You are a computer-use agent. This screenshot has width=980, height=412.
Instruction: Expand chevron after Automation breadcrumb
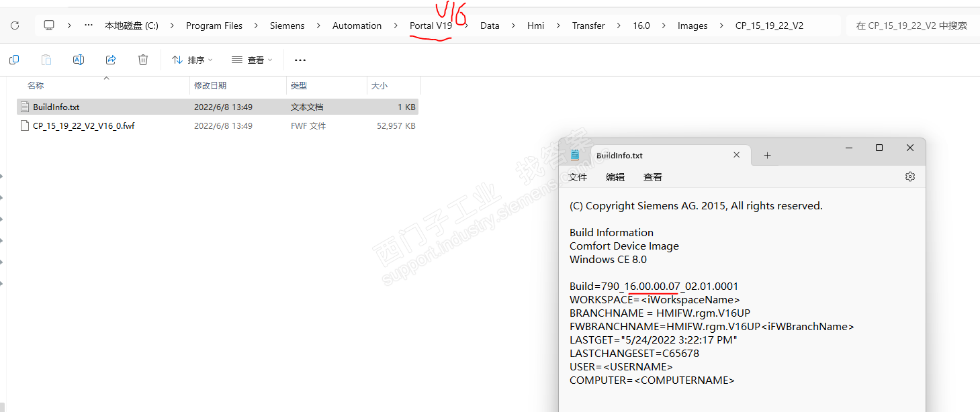(x=396, y=25)
